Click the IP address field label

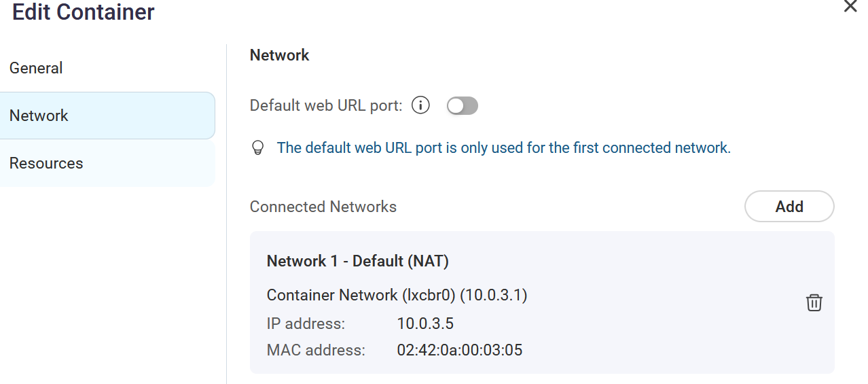[306, 324]
